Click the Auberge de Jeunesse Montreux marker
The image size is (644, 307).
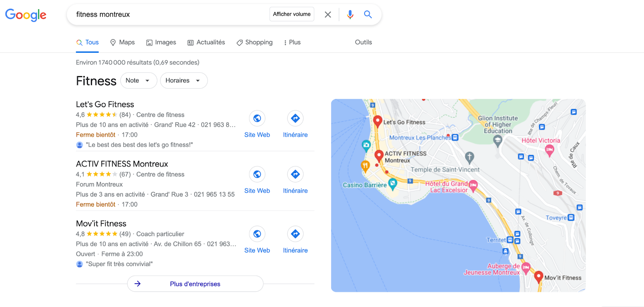[526, 268]
